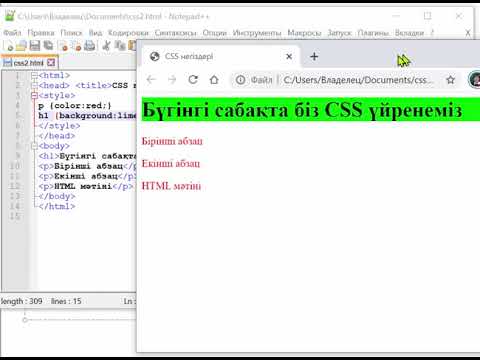Bookmark this page with the star icon
This screenshot has width=480, height=360.
451,80
